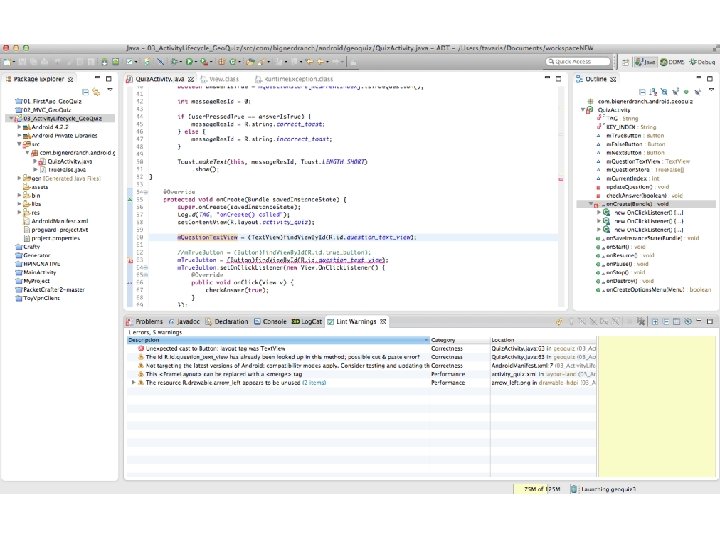720x540 pixels.
Task: Open the Problems tab
Action: click(x=148, y=321)
